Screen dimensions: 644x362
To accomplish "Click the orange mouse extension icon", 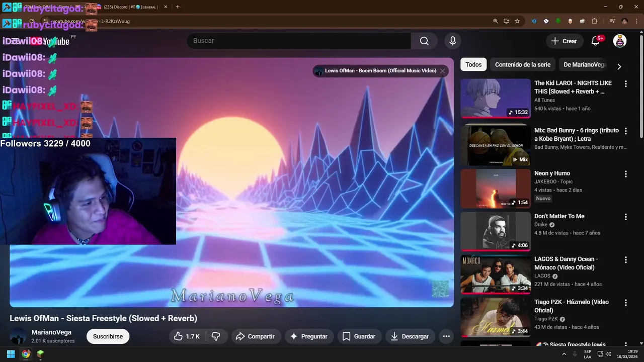I will point(570,21).
